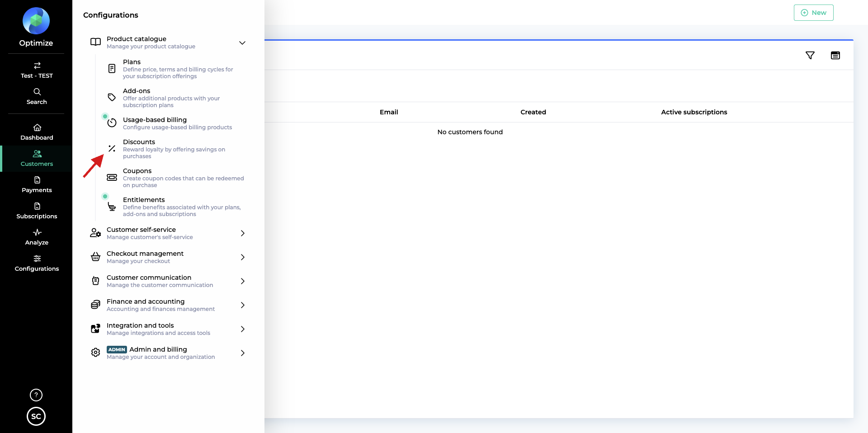The width and height of the screenshot is (868, 433).
Task: Open the help question mark icon
Action: (36, 395)
